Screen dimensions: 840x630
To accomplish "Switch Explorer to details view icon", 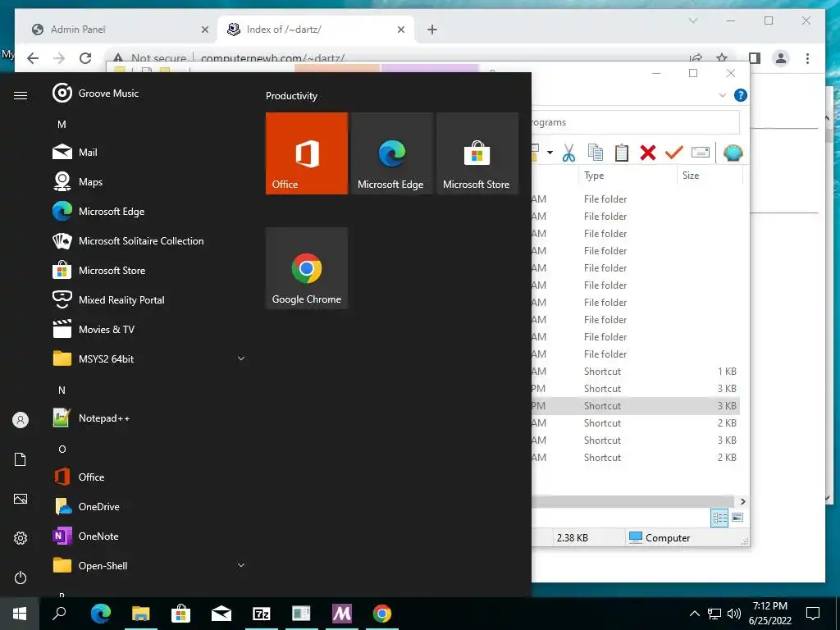I will [719, 518].
